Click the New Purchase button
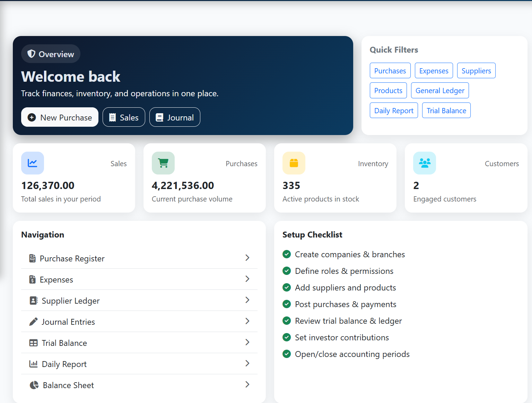 pyautogui.click(x=59, y=117)
